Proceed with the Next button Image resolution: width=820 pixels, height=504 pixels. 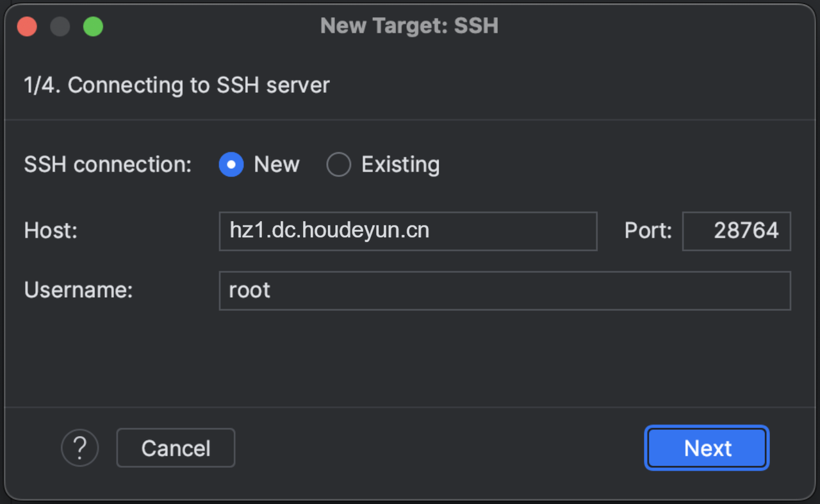707,448
